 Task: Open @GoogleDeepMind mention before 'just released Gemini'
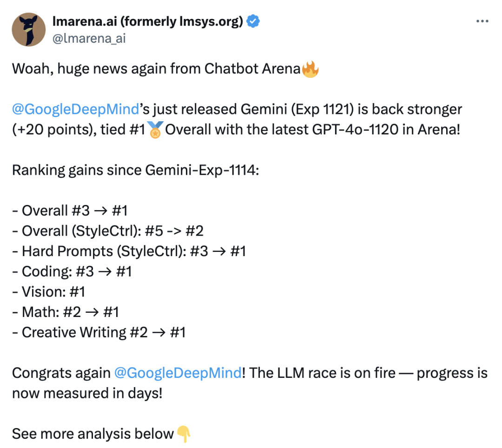point(76,109)
